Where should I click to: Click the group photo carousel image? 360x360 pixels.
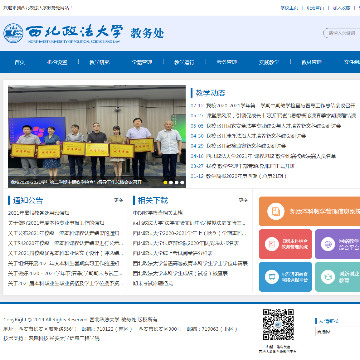tap(97, 136)
